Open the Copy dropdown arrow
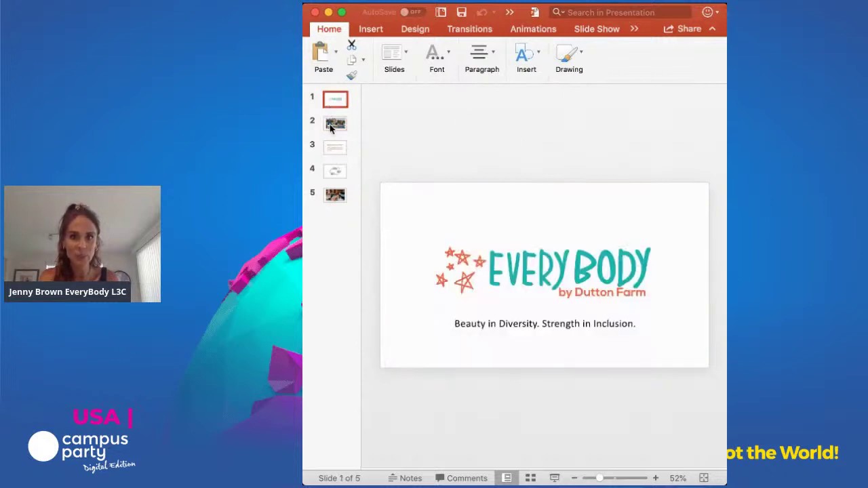Image resolution: width=868 pixels, height=488 pixels. pyautogui.click(x=363, y=60)
